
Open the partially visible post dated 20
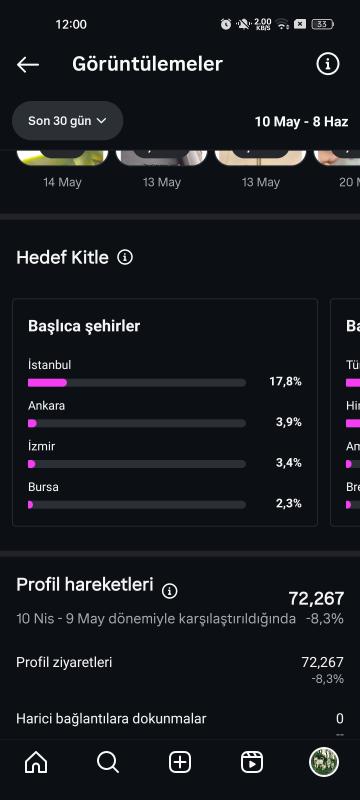click(x=337, y=158)
